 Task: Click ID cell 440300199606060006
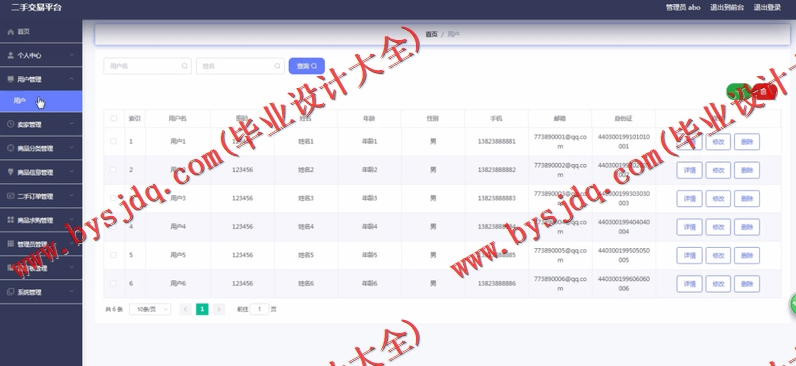pos(623,283)
